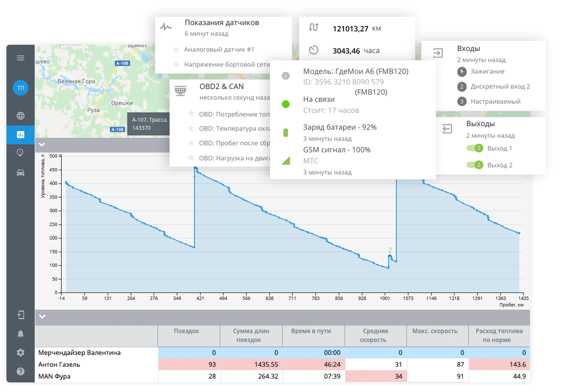Image resolution: width=584 pixels, height=392 pixels.
Task: Sort by Поездок column header
Action: click(186, 331)
